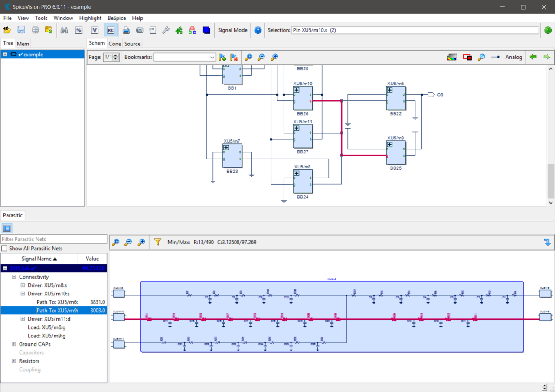Click the yellow filter funnel icon
This screenshot has width=555, height=392.
[158, 242]
